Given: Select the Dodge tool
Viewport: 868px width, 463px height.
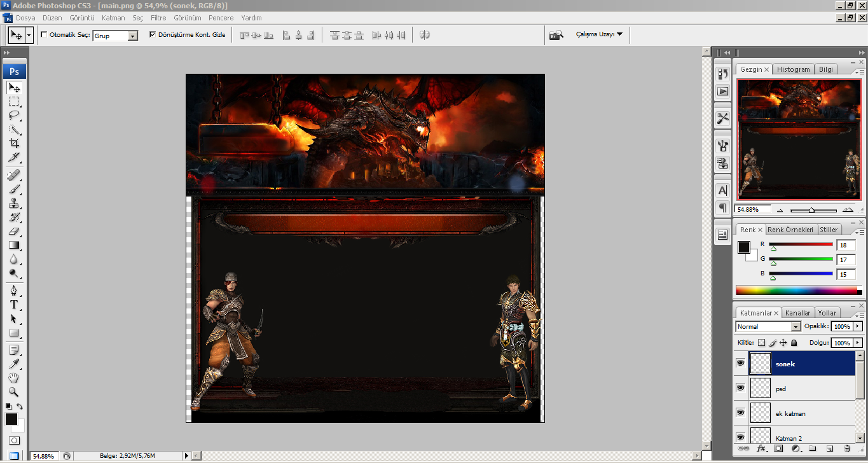Looking at the screenshot, I should tap(14, 273).
